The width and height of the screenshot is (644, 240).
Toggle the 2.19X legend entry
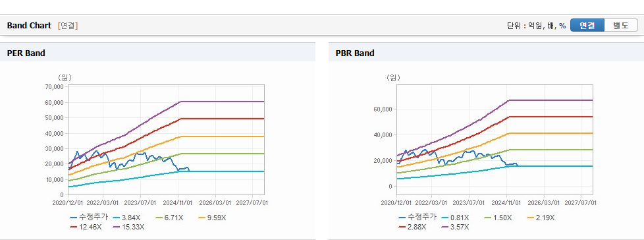[x=540, y=218]
